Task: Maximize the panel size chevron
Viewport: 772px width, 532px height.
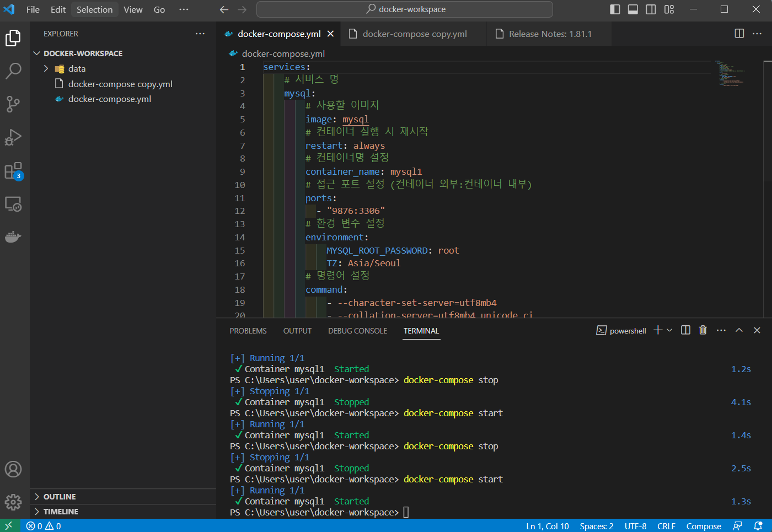Action: (x=739, y=330)
